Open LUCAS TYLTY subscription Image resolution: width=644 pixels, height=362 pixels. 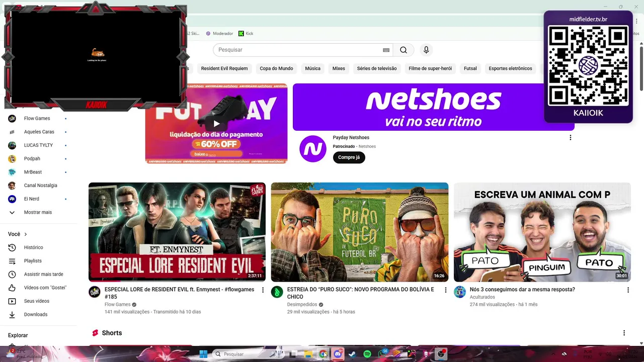click(38, 145)
